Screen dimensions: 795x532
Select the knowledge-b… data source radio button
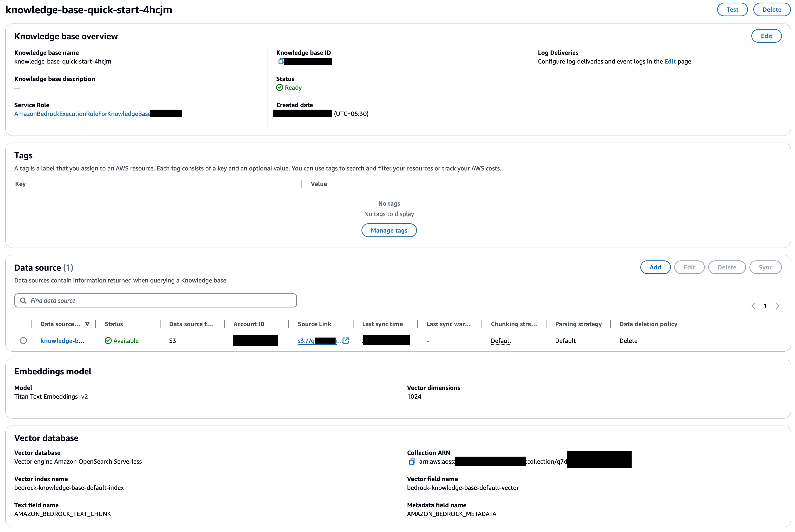pos(24,341)
